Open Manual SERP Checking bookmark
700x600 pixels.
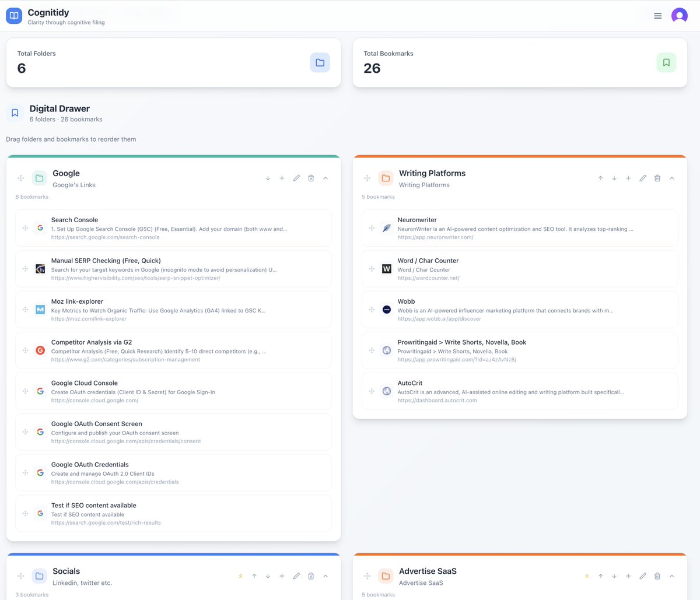(x=173, y=269)
